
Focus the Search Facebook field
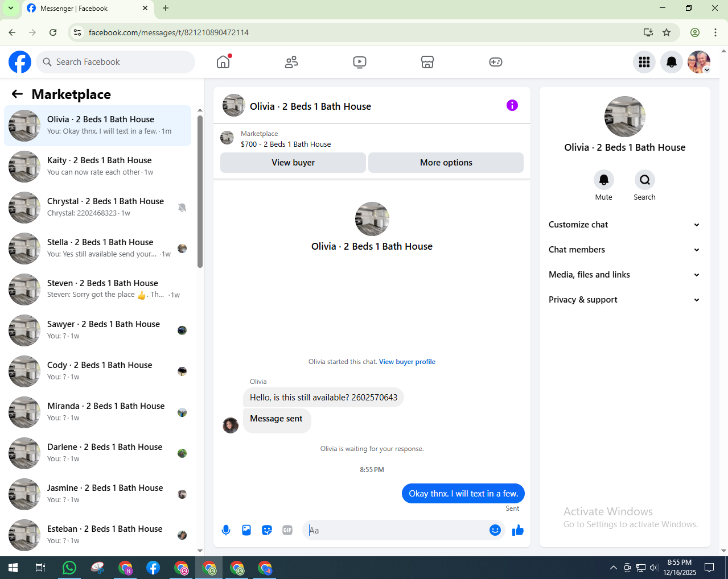(116, 62)
